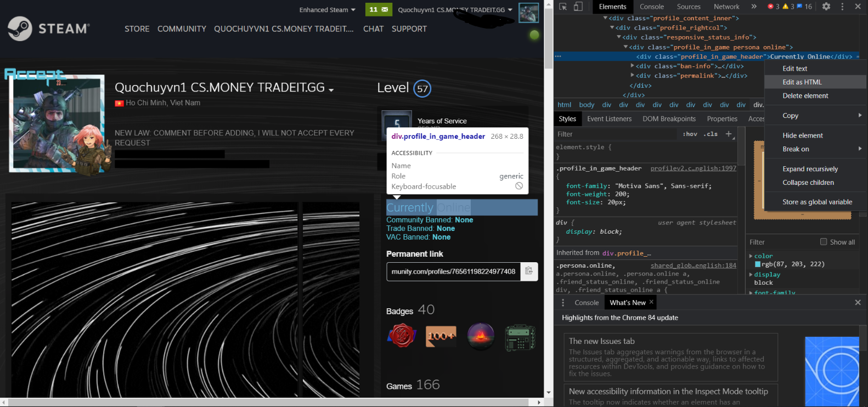The height and width of the screenshot is (407, 868).
Task: Open the STORE link in Steam navigation
Action: click(x=137, y=29)
